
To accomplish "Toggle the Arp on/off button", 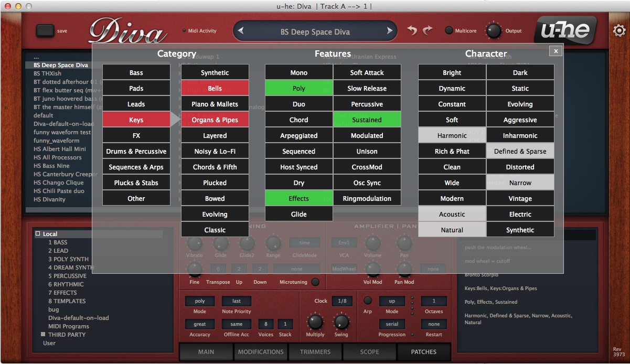I will tap(368, 301).
